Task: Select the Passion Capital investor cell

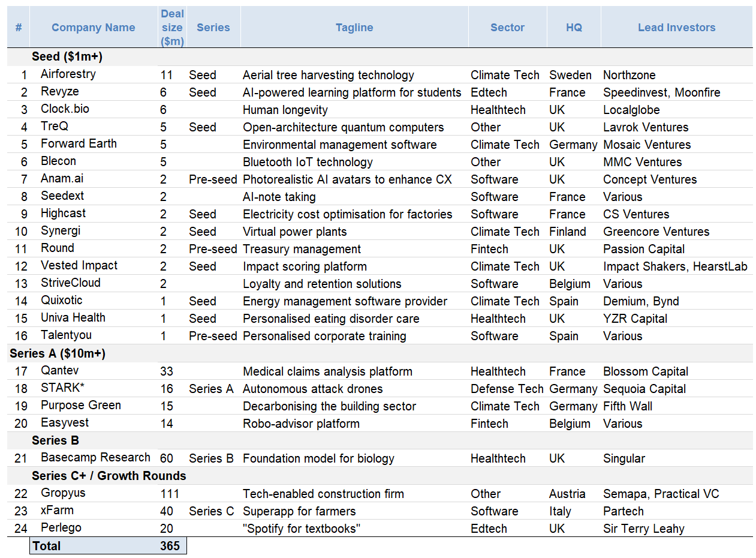Action: (644, 249)
